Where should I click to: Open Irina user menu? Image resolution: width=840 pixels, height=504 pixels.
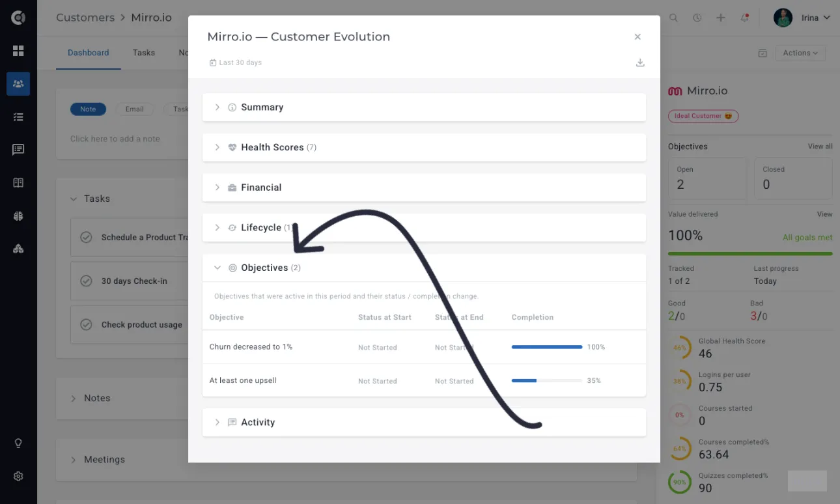tap(802, 18)
